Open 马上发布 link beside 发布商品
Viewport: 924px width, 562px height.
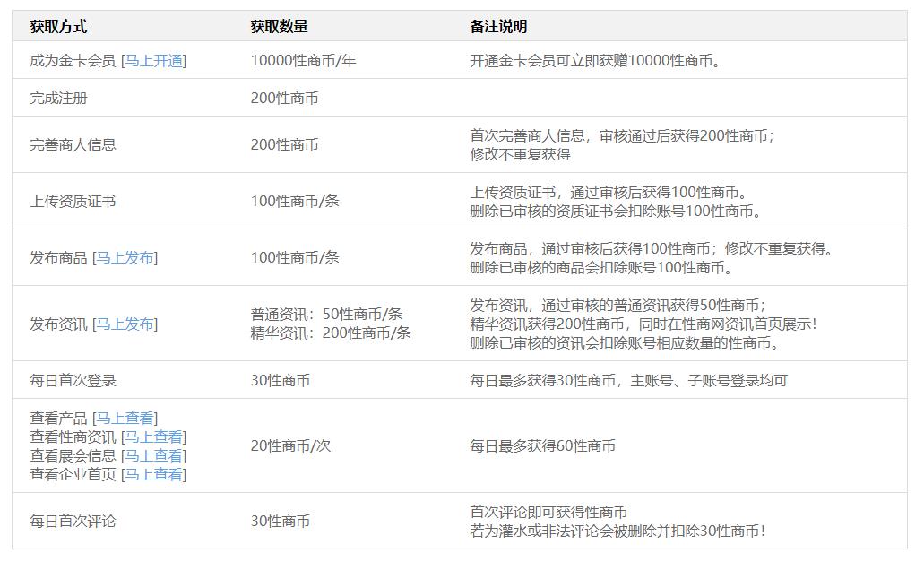pos(125,258)
